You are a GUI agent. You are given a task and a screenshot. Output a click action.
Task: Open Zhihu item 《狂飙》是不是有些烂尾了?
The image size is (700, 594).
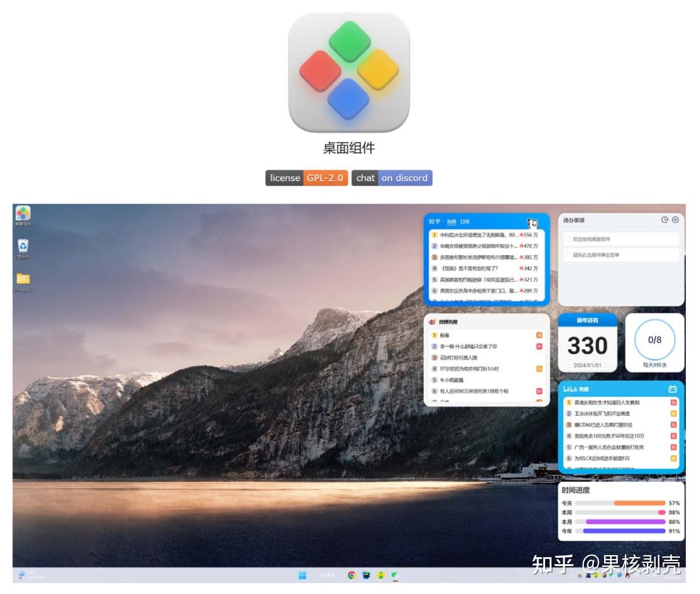(484, 268)
